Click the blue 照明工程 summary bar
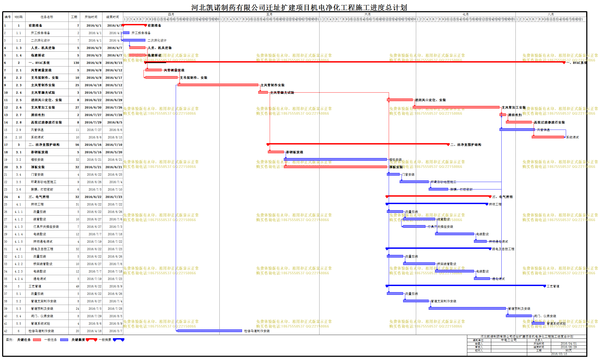598x364 pixels. click(x=437, y=204)
